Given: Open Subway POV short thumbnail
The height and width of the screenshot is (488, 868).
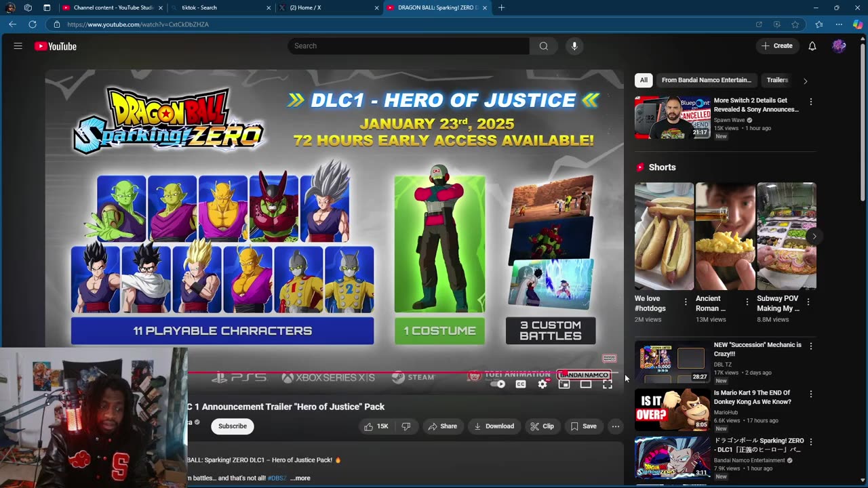Looking at the screenshot, I should [787, 236].
